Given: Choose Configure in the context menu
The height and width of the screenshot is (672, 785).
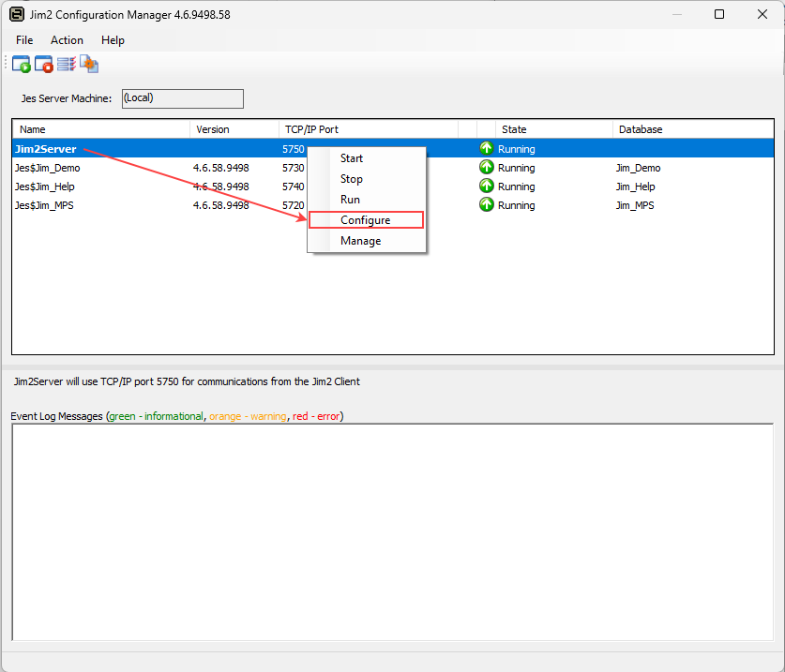Looking at the screenshot, I should coord(366,220).
